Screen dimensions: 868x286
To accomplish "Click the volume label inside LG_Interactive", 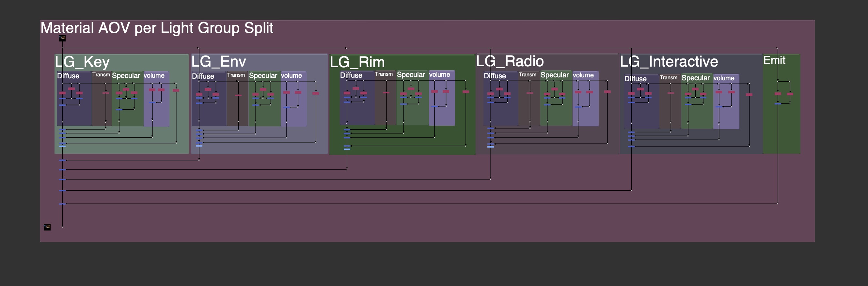I will pyautogui.click(x=724, y=78).
